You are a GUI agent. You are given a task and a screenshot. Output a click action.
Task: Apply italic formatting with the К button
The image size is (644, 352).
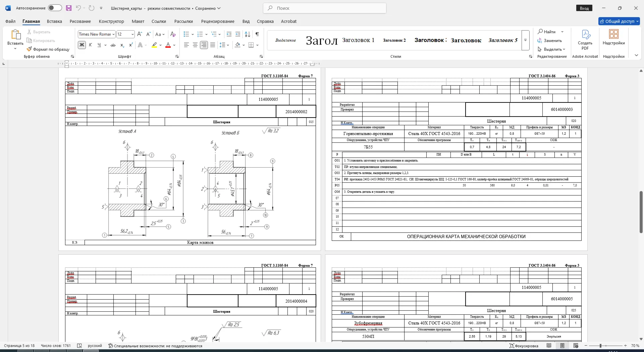pos(90,45)
